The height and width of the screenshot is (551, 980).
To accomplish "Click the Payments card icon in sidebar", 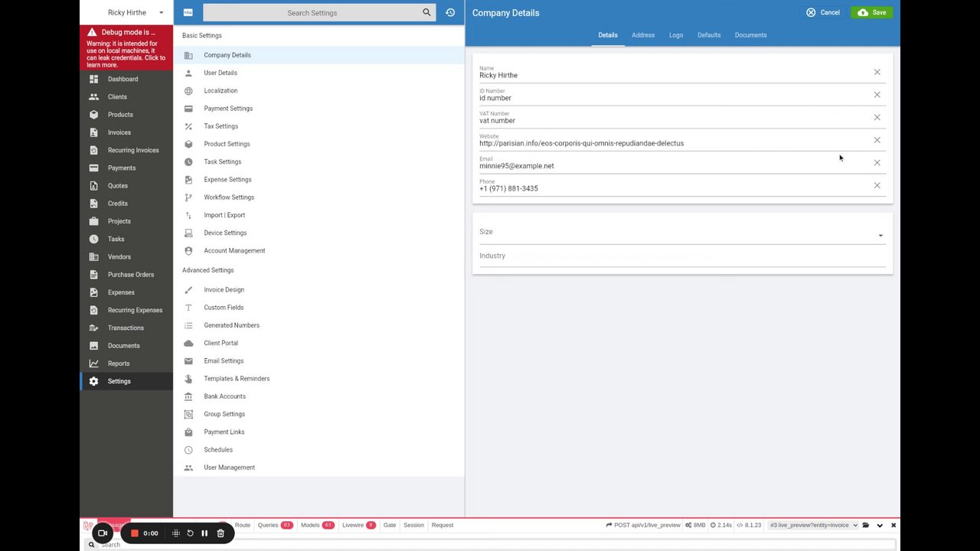I will click(x=93, y=168).
